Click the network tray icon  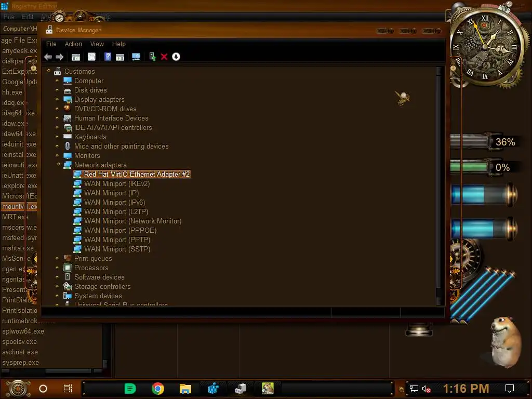pos(414,389)
